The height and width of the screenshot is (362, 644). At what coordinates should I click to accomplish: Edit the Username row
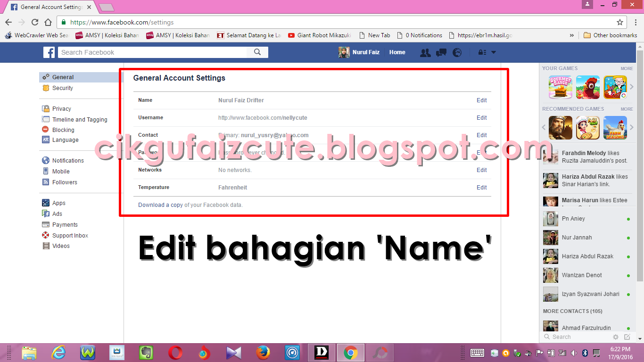pos(481,118)
